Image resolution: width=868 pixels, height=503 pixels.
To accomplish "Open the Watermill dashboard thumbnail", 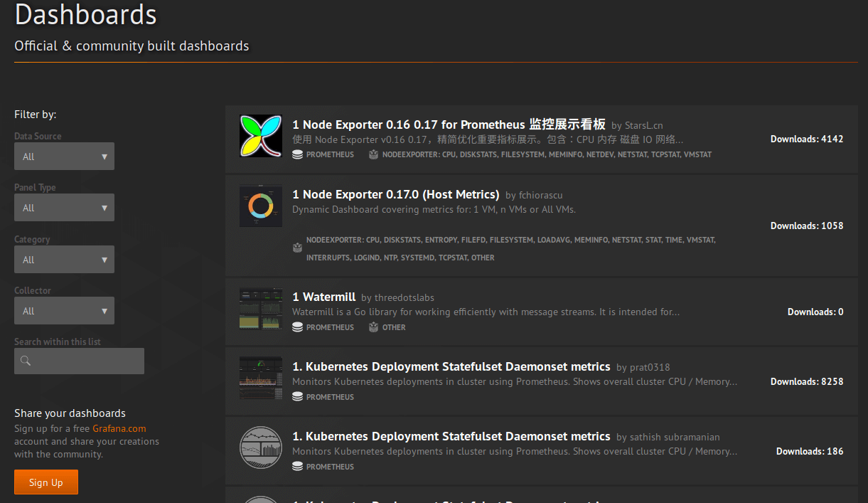I will tap(261, 309).
